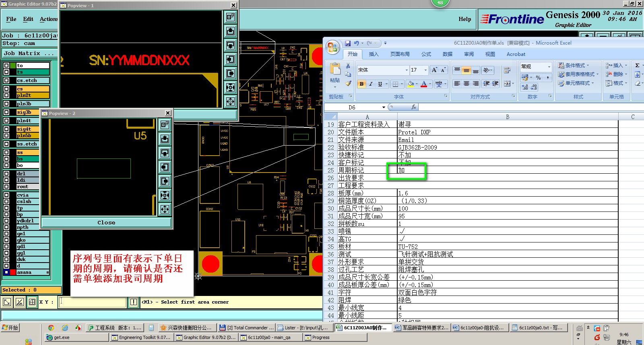The image size is (644, 345).
Task: Switch to the 公式 ribbon tab
Action: tap(426, 54)
